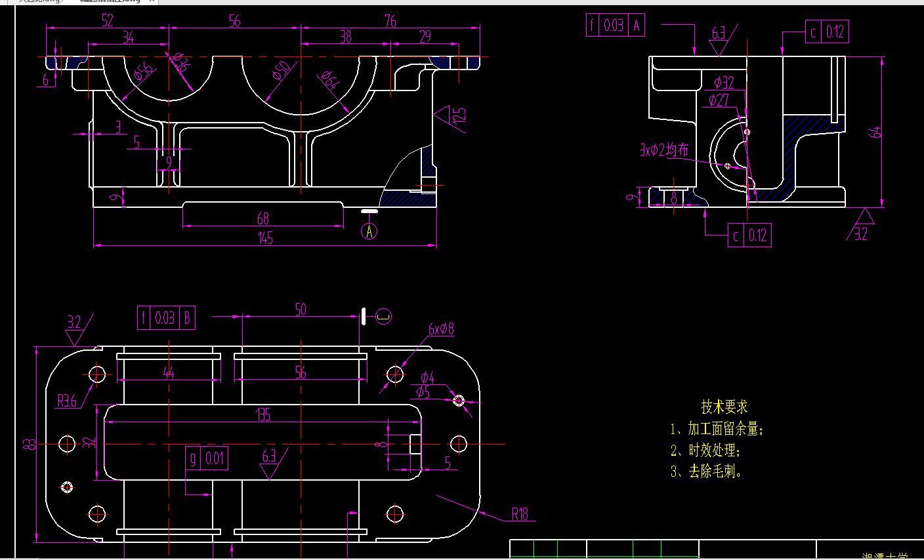This screenshot has width=924, height=560.
Task: Select the 29 dimension text
Action: (x=425, y=37)
